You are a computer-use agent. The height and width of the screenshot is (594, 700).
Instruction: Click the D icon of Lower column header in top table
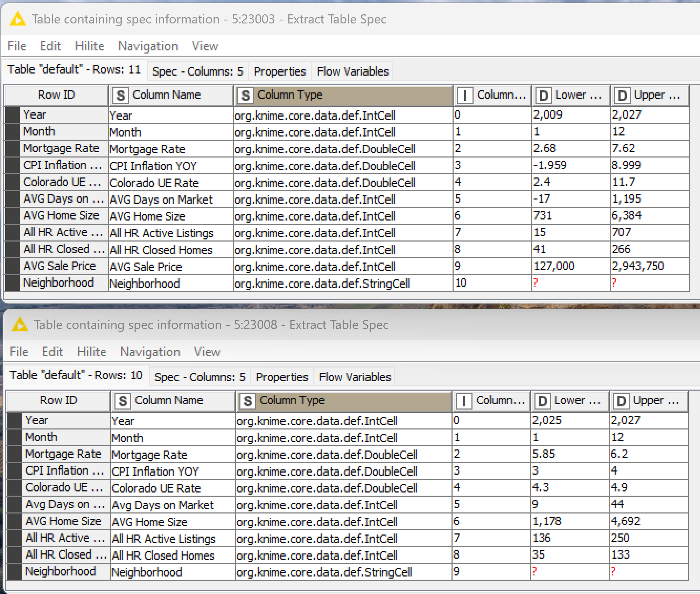coord(544,95)
